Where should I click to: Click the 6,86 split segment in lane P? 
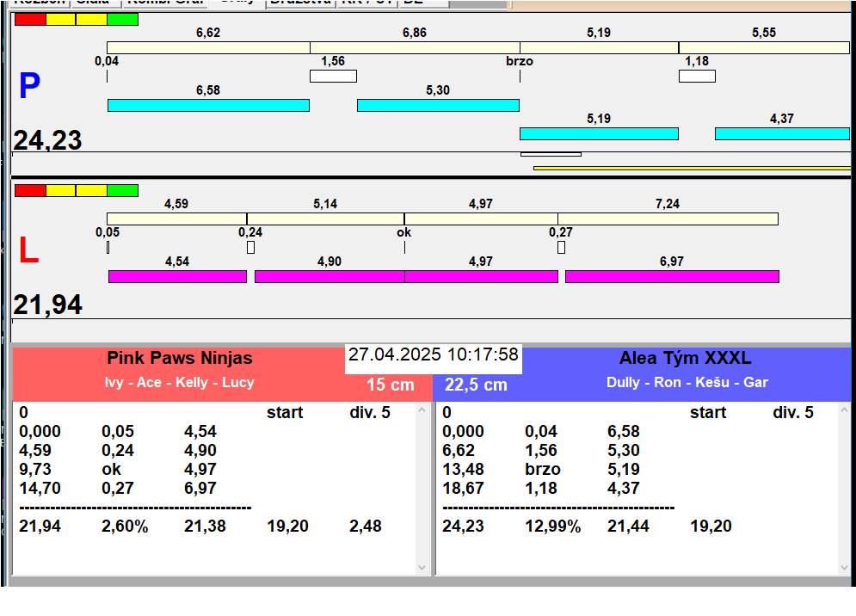click(x=415, y=47)
